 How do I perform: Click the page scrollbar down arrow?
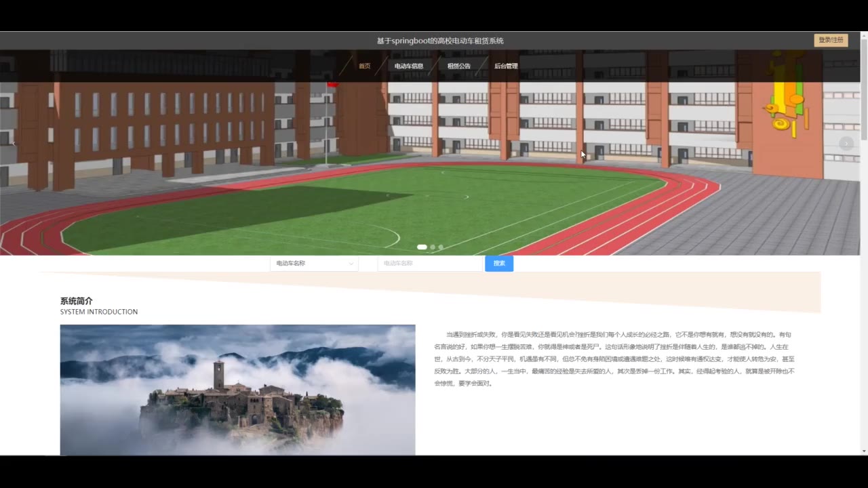(x=864, y=451)
